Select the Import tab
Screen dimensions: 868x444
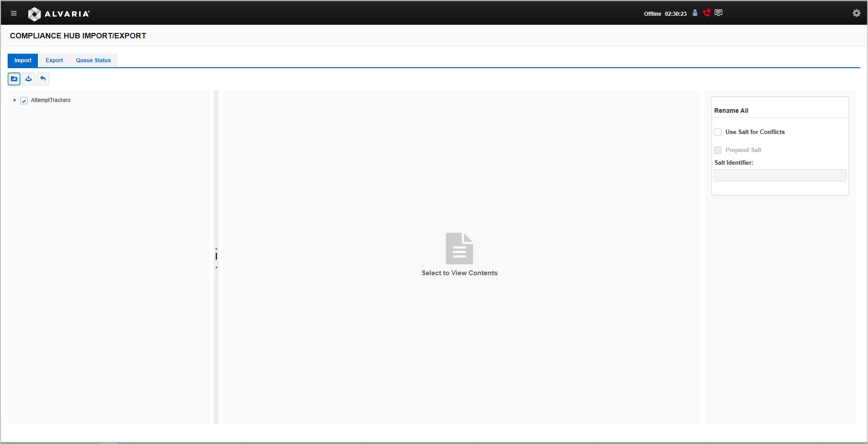click(23, 60)
